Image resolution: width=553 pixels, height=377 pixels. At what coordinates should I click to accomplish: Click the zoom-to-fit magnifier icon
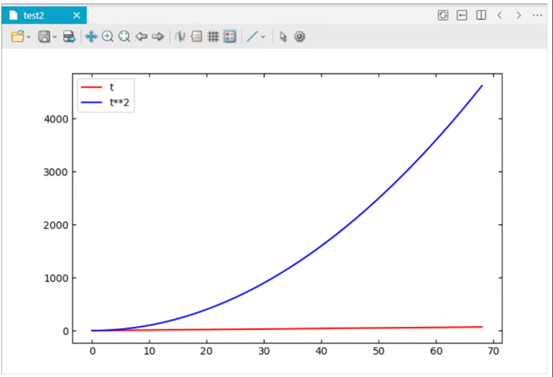point(124,36)
